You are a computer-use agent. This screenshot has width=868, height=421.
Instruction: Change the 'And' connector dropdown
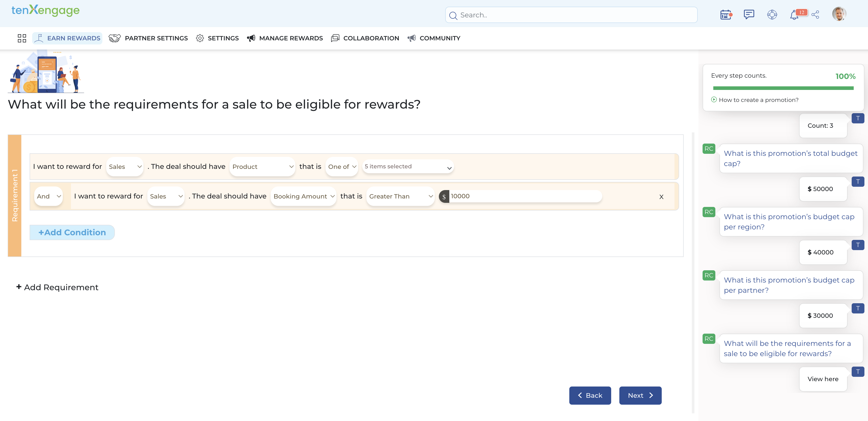pos(49,196)
